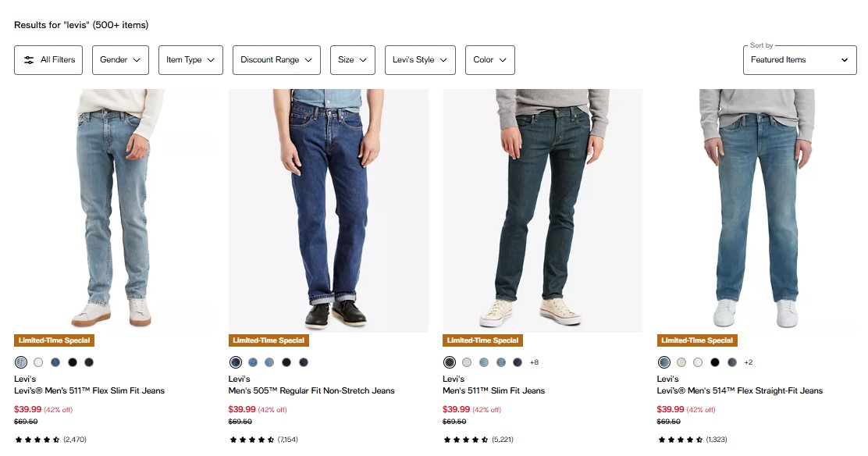
Task: Show +2 more colors for 514 Flex jeans
Action: pyautogui.click(x=749, y=362)
